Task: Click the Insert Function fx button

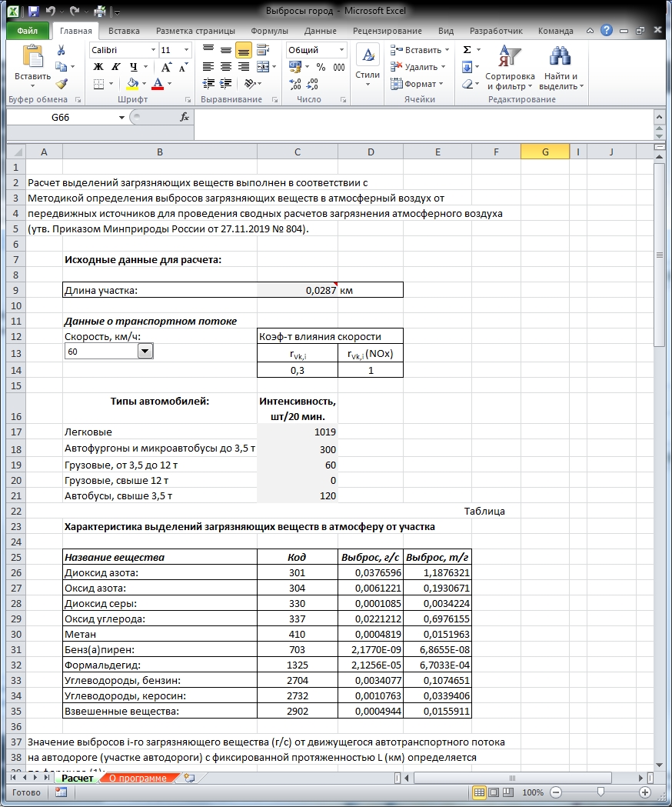Action: point(185,118)
